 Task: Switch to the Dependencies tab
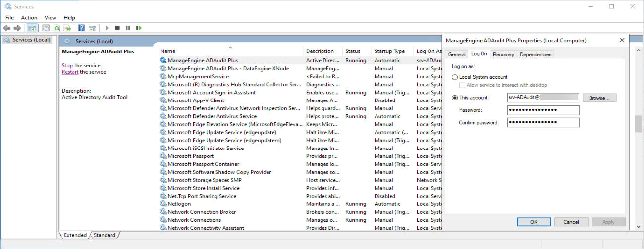(x=536, y=54)
